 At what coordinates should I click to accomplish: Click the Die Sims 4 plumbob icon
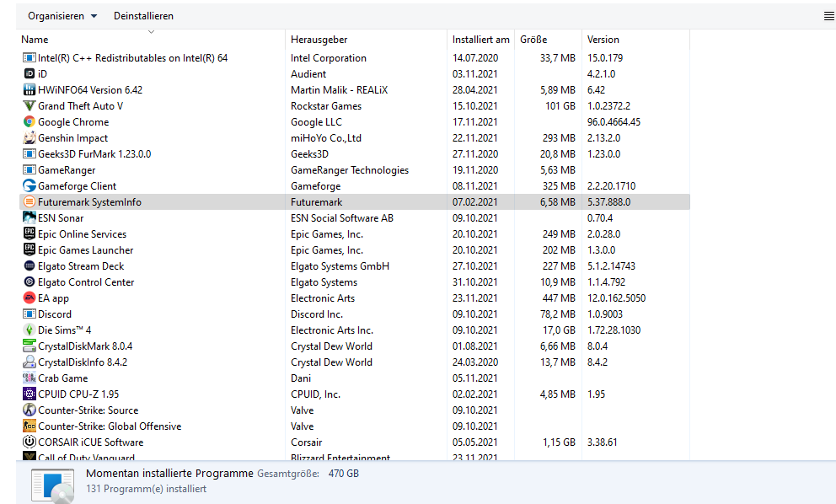pyautogui.click(x=29, y=330)
